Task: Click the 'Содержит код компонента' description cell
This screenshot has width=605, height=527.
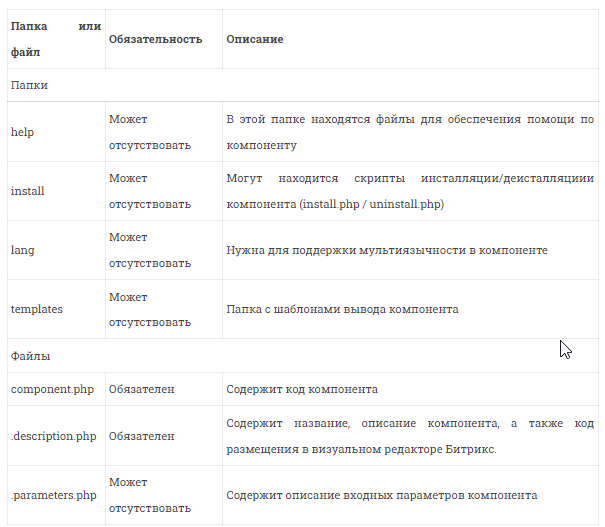Action: 410,389
